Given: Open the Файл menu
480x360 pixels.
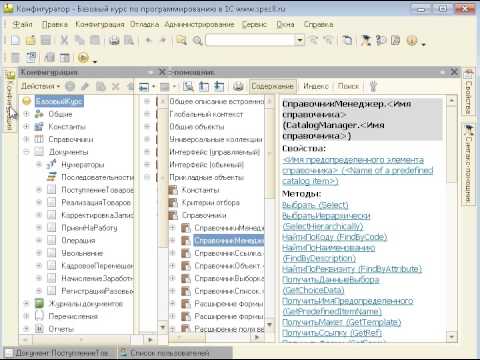Looking at the screenshot, I should tap(23, 25).
